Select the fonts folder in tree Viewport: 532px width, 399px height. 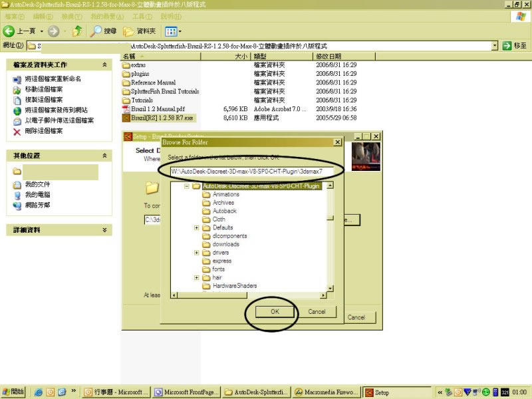tap(213, 269)
